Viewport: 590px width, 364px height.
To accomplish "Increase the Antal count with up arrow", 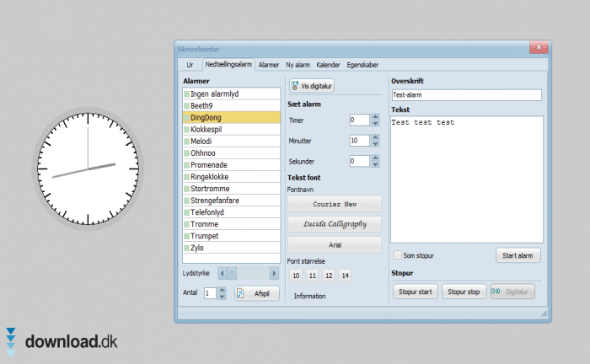I will [222, 290].
